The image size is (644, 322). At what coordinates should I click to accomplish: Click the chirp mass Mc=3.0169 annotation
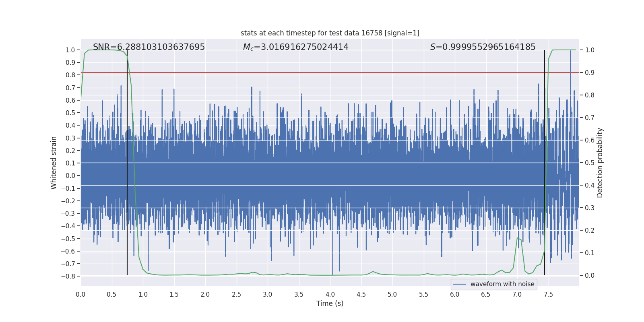pos(296,47)
